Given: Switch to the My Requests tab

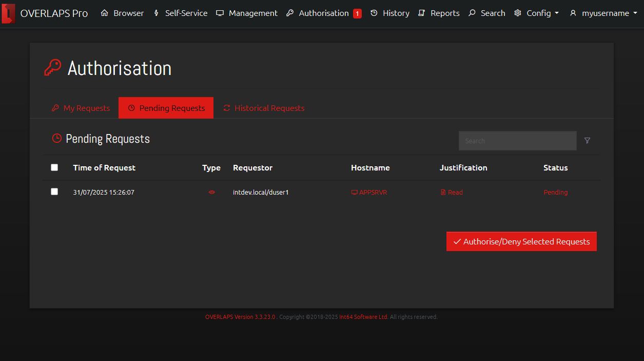Looking at the screenshot, I should point(81,108).
